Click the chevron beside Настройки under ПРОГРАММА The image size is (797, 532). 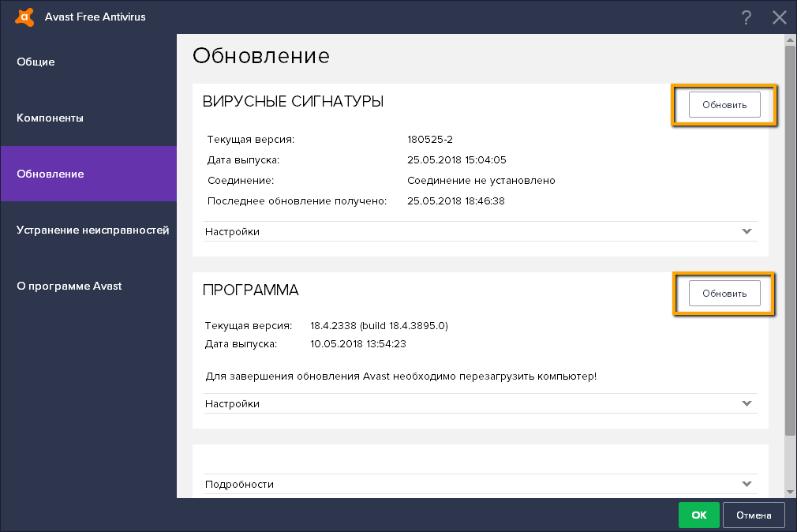coord(746,403)
